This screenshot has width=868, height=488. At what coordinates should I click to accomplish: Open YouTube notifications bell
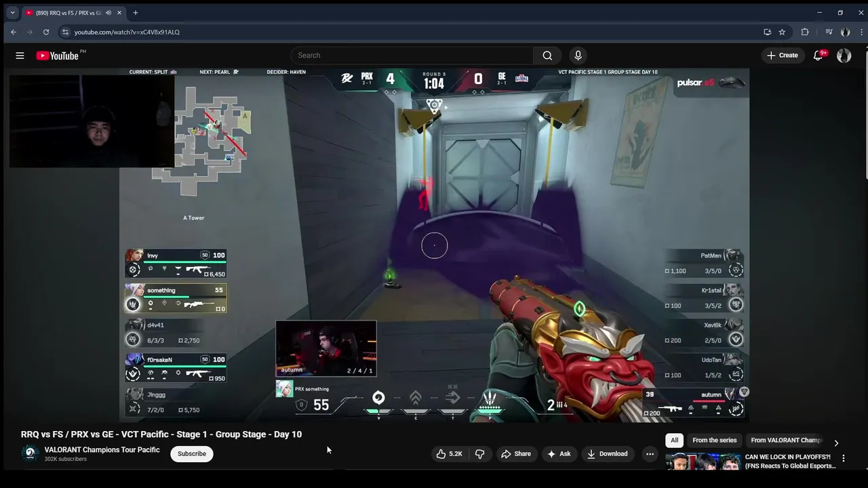coord(818,56)
